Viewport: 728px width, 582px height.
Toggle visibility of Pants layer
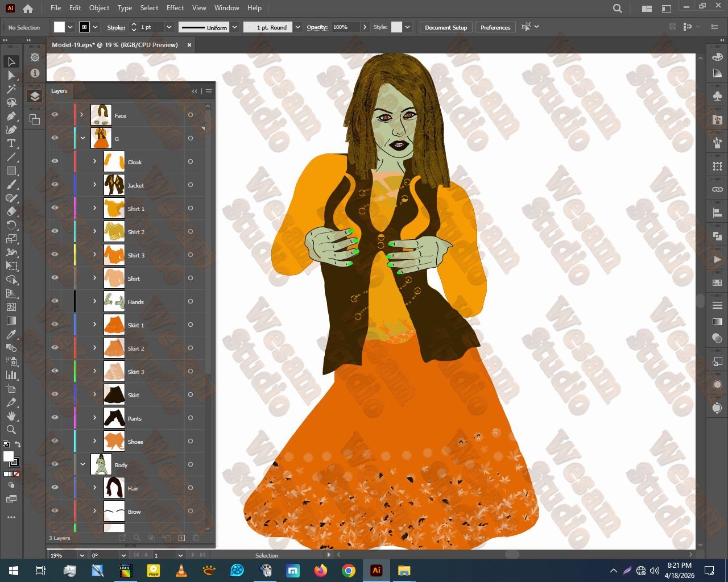(55, 418)
